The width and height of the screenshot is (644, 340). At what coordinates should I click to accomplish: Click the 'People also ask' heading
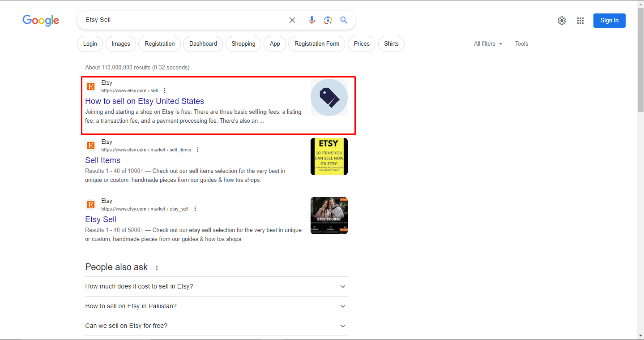(x=116, y=267)
